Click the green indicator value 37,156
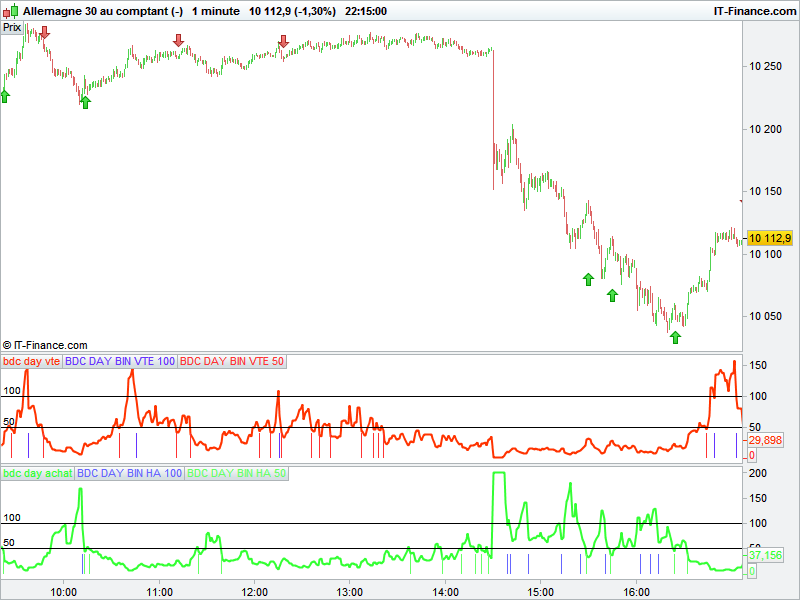The width and height of the screenshot is (800, 600). point(765,555)
